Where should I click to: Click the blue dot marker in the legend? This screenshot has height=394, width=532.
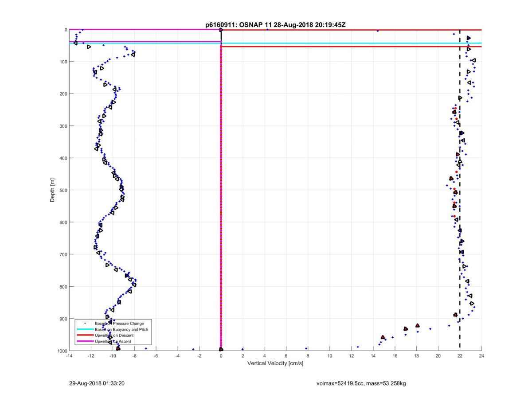[x=85, y=324]
